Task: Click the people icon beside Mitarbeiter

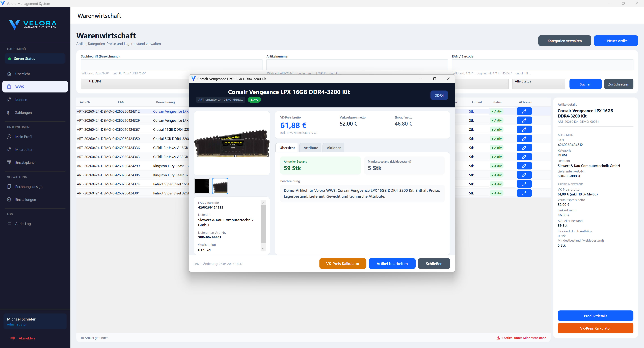Action: (9, 149)
